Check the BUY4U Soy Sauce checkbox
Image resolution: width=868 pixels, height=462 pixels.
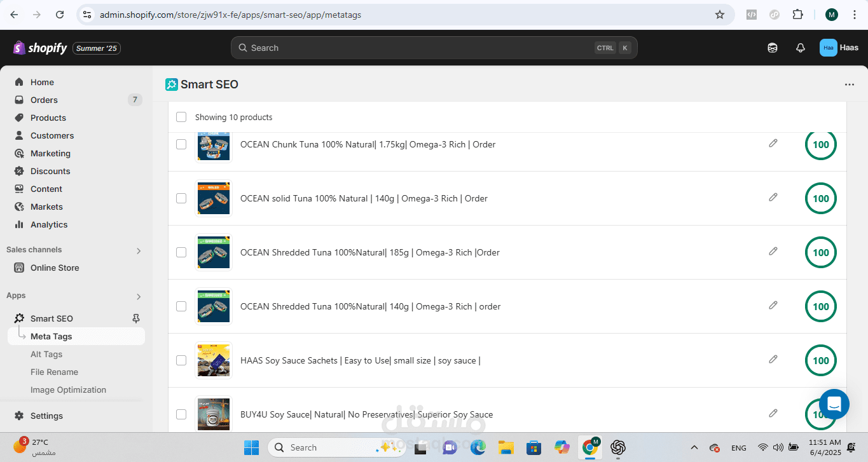pyautogui.click(x=181, y=414)
